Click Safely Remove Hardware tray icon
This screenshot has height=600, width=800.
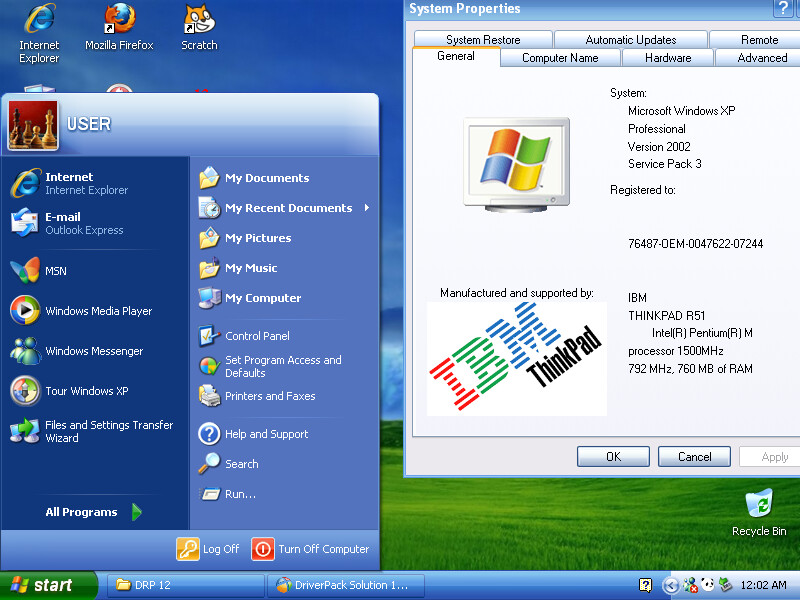(x=726, y=585)
